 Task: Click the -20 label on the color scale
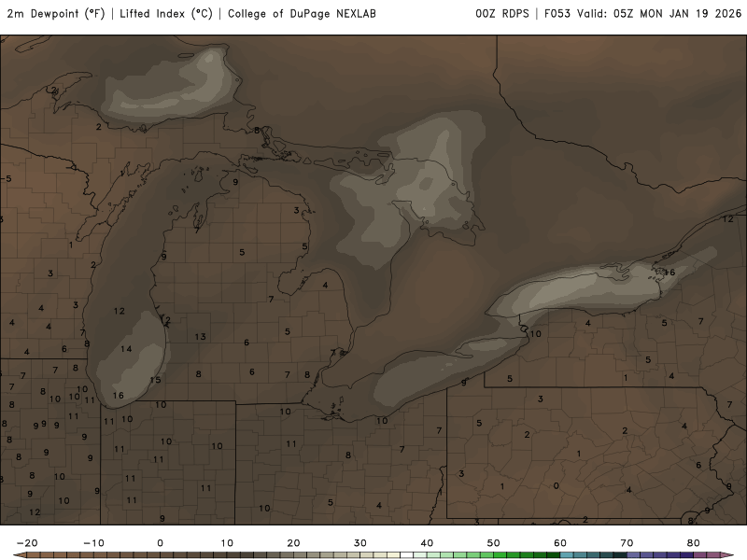tap(27, 543)
